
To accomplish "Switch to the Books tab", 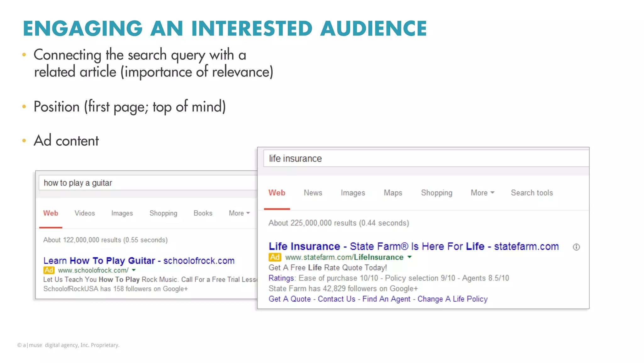I will pos(203,213).
